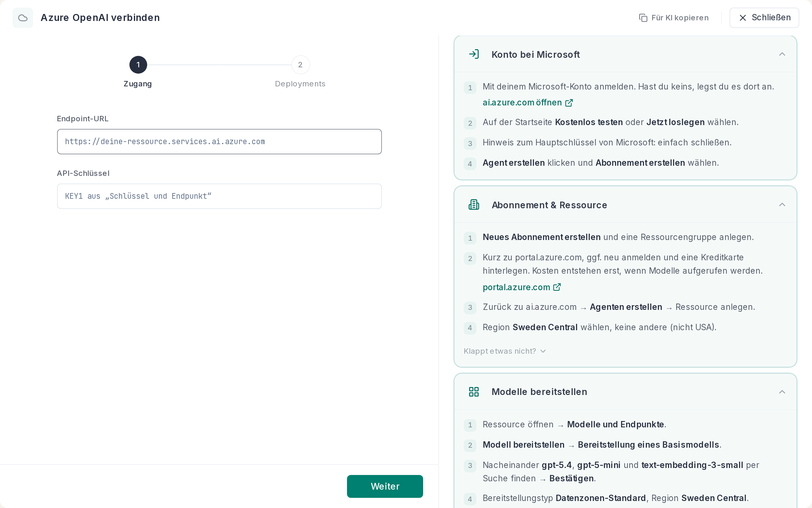This screenshot has width=812, height=508.
Task: Click the API-Schlüssel label
Action: [x=83, y=173]
